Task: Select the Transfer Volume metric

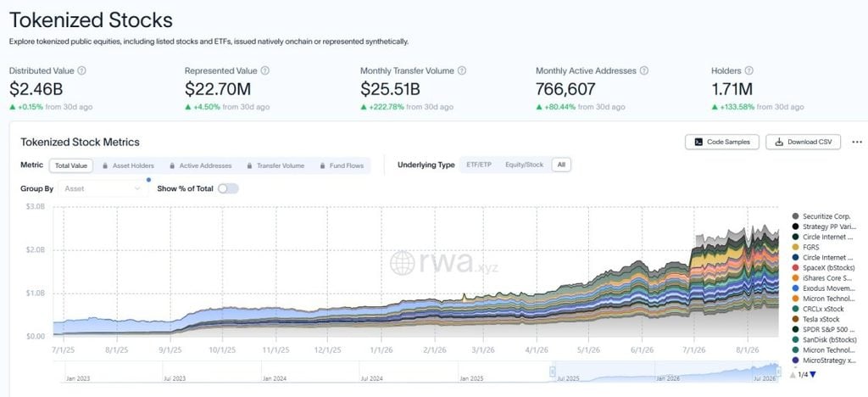Action: tap(275, 165)
